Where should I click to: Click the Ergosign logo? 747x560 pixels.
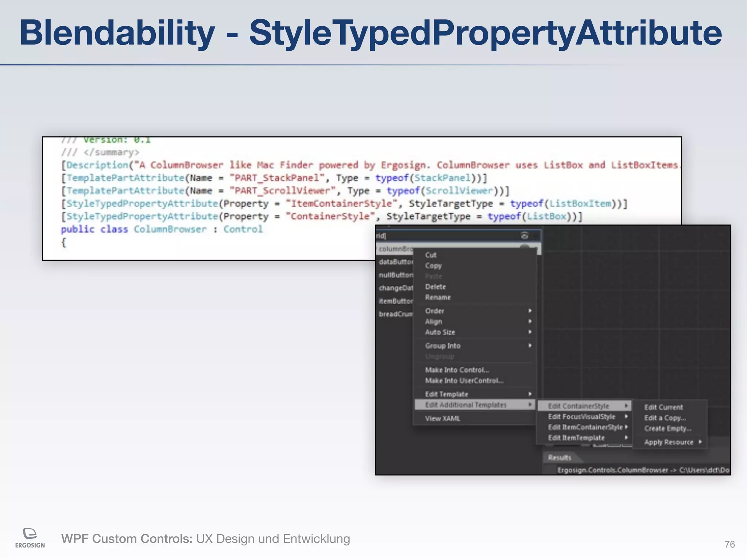point(30,538)
